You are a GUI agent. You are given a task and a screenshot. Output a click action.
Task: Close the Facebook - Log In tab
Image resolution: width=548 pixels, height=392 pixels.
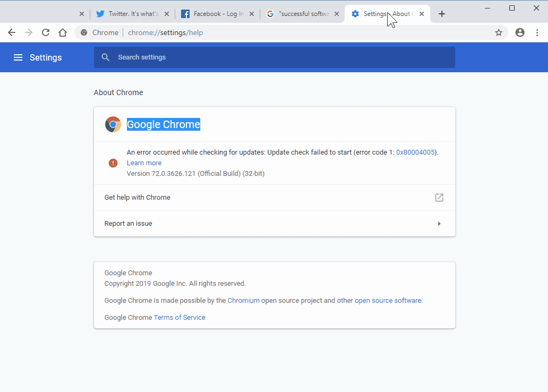252,14
